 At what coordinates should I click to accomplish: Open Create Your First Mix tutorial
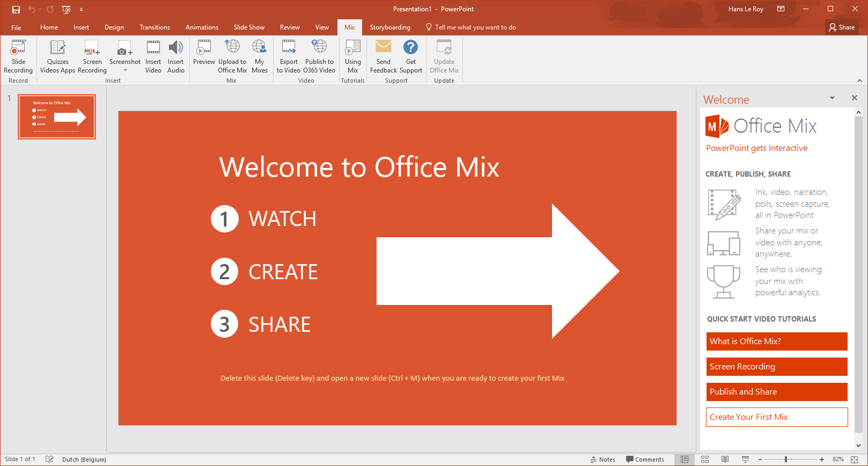[777, 417]
